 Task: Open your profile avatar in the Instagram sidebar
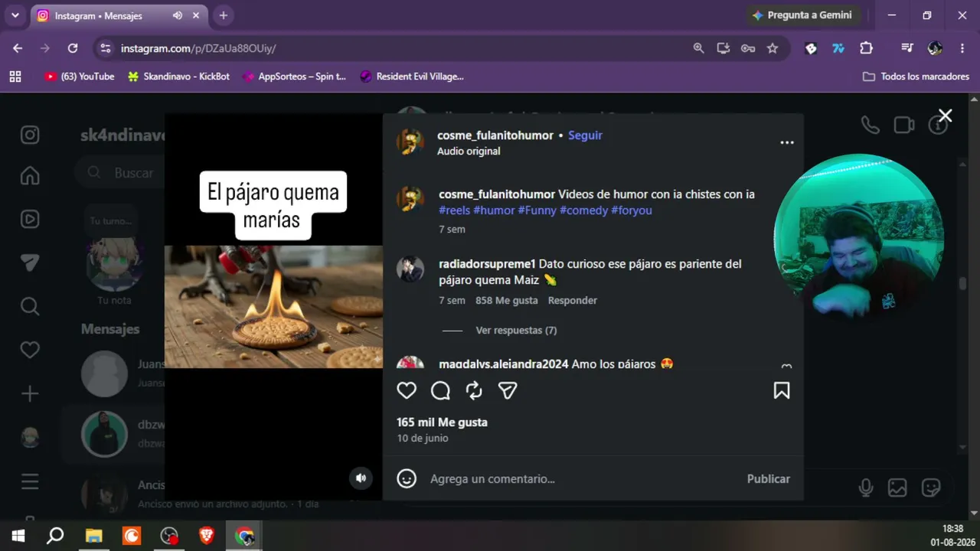(x=30, y=437)
